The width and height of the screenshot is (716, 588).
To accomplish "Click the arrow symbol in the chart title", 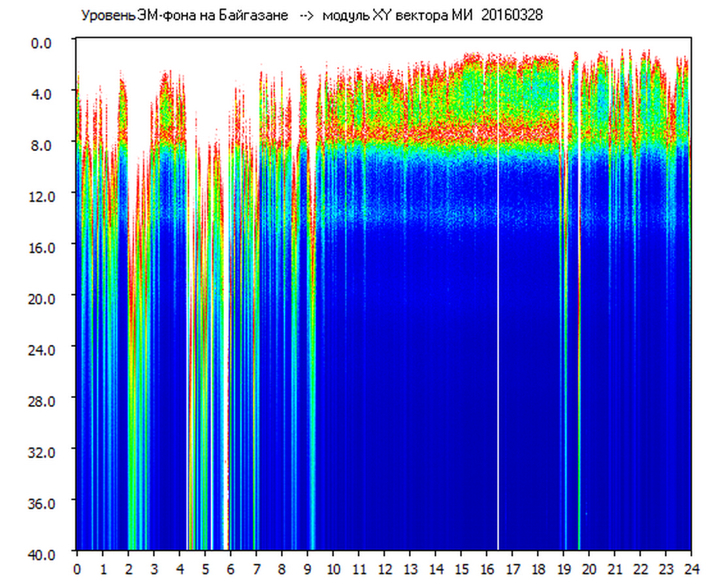I will coord(306,16).
